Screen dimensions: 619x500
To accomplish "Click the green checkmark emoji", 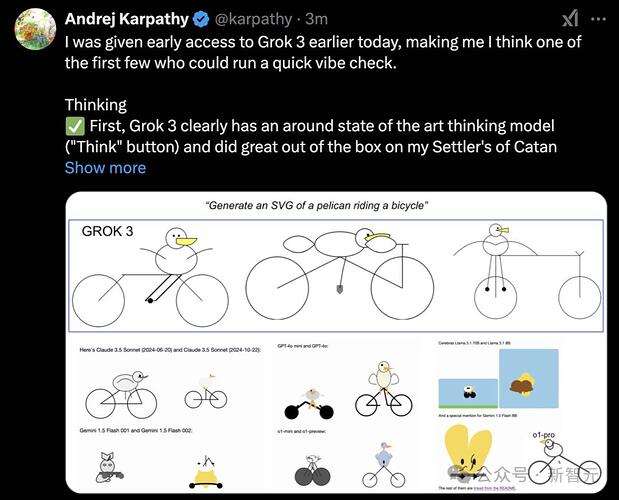I will click(x=74, y=126).
